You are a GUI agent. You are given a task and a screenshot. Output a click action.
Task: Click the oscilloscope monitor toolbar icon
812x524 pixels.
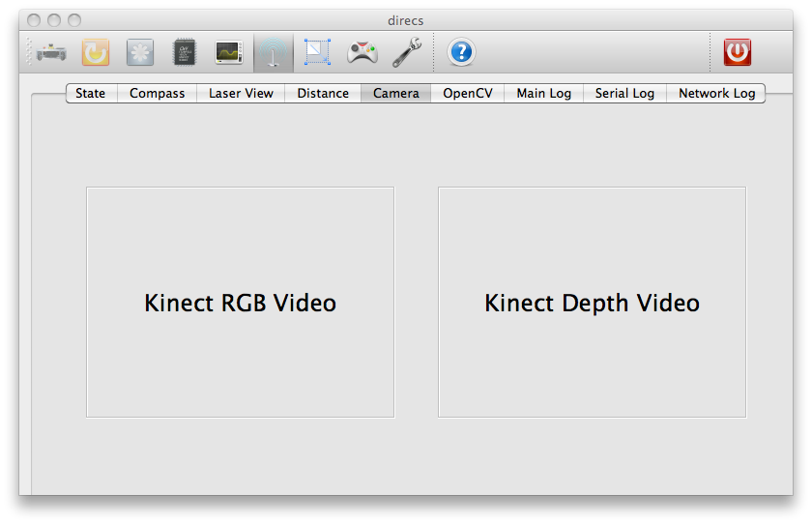229,52
